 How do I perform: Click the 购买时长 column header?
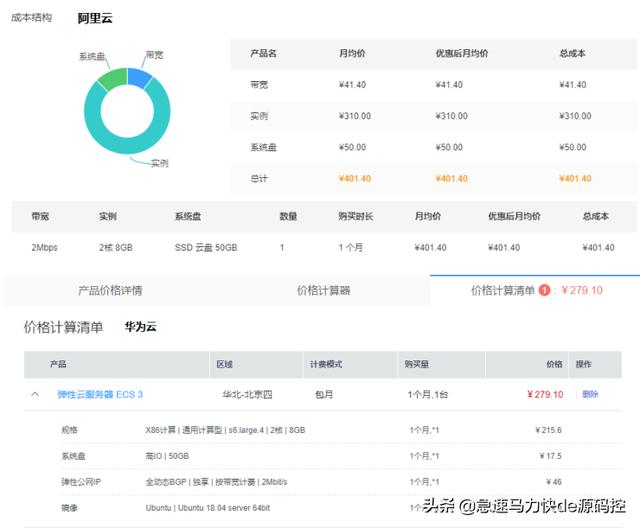356,217
